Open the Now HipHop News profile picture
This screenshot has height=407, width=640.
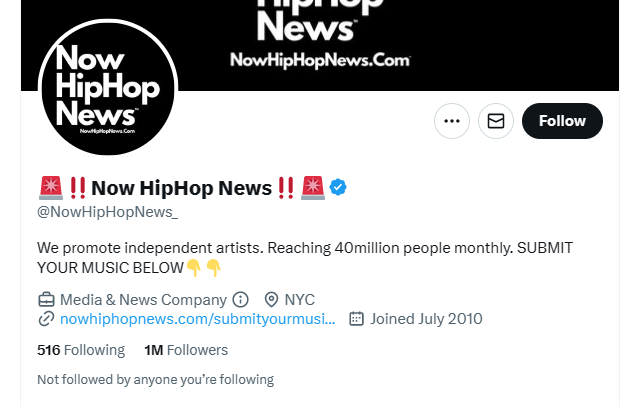point(108,88)
